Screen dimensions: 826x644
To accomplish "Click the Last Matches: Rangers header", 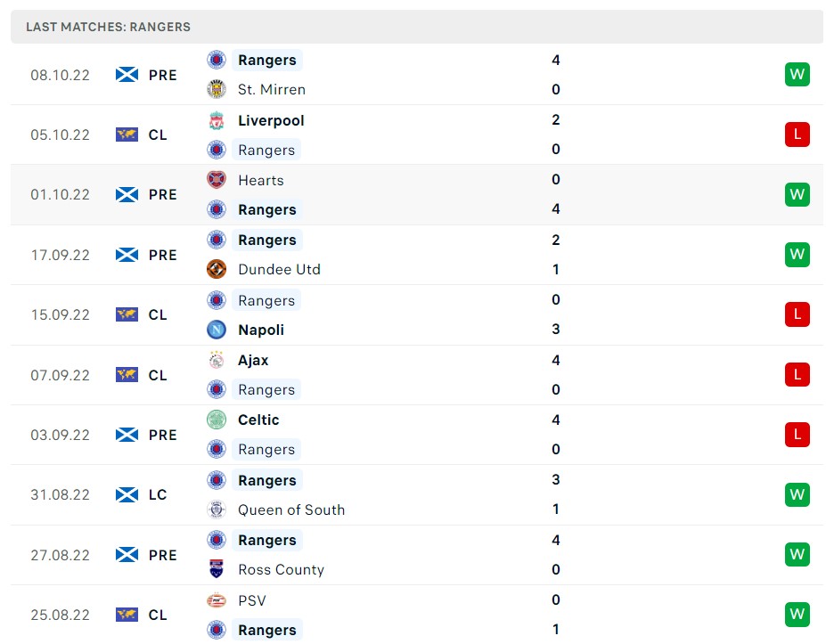I will coord(108,27).
